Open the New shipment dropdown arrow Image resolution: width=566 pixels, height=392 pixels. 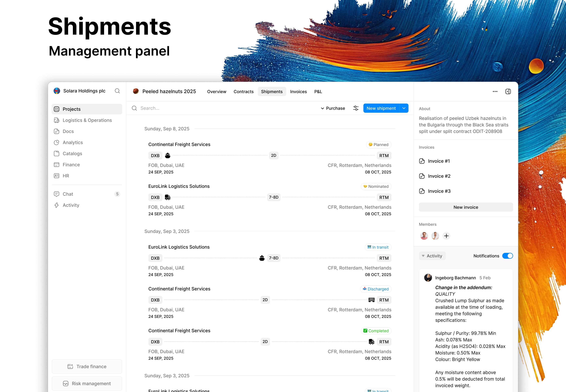pos(404,108)
